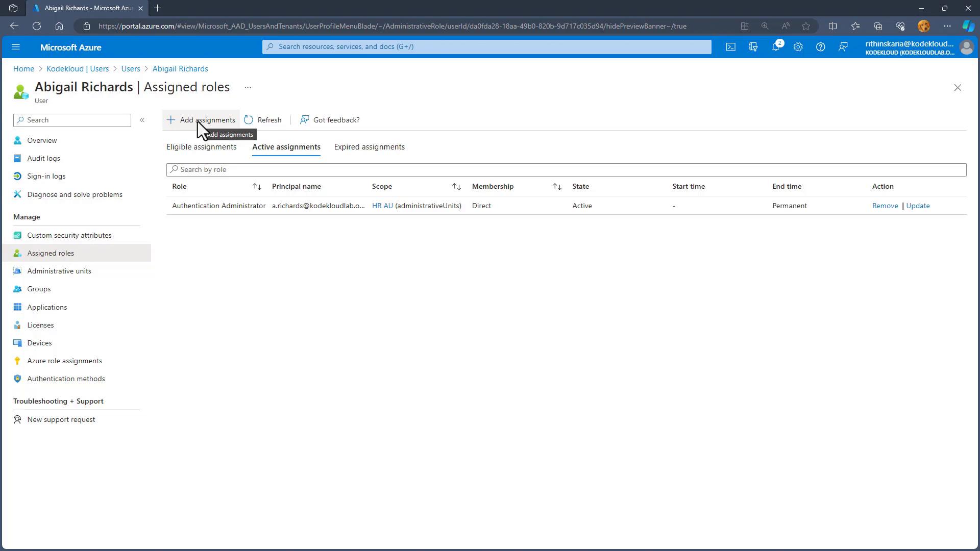Open the portal settings gear icon

coord(798,47)
